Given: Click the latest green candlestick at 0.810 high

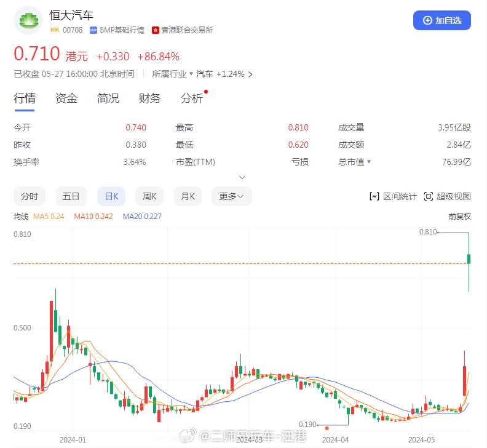Looking at the screenshot, I should pos(469,259).
